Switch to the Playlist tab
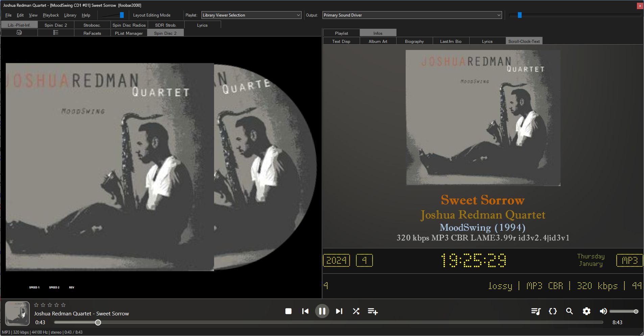The image size is (644, 336). [x=341, y=33]
